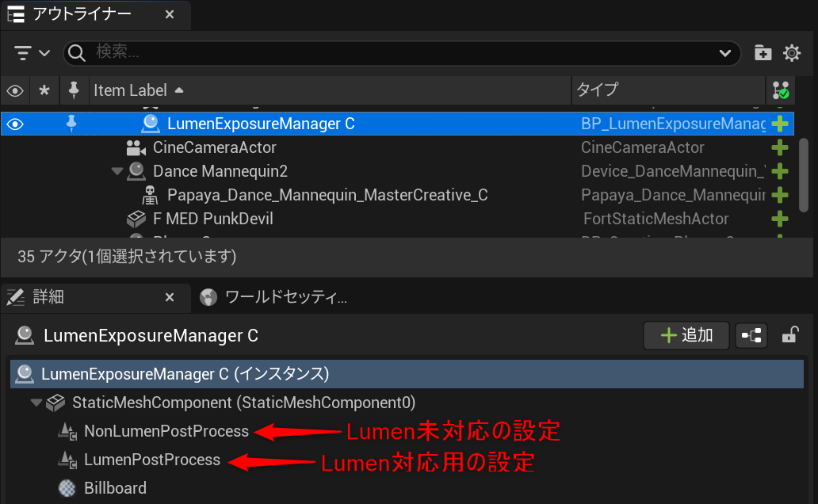Select the LumenPostProcess component
Image resolution: width=818 pixels, height=504 pixels.
[152, 460]
